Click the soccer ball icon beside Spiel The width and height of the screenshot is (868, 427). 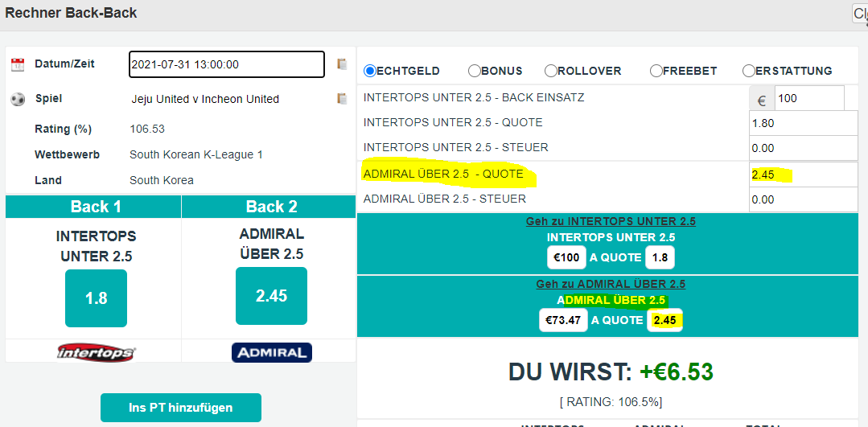(x=18, y=100)
